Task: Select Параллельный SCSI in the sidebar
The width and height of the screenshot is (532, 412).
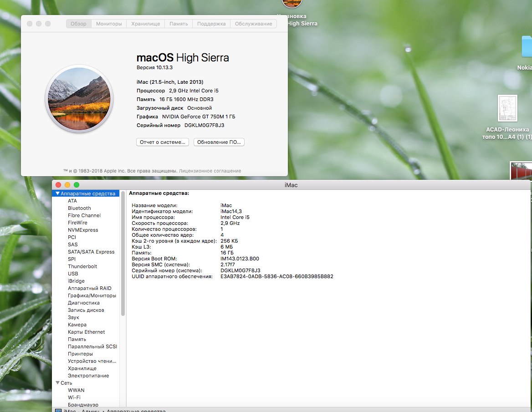Action: coord(92,346)
